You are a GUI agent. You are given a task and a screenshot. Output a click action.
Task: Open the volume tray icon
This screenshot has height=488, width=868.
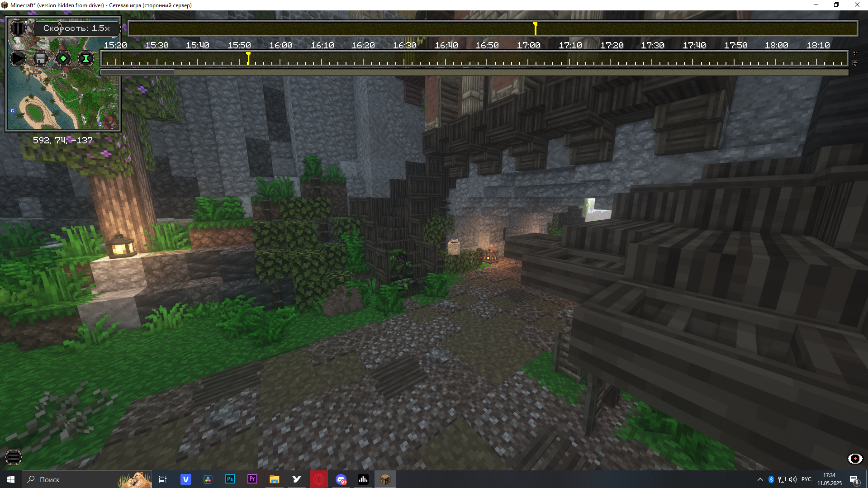pos(793,479)
